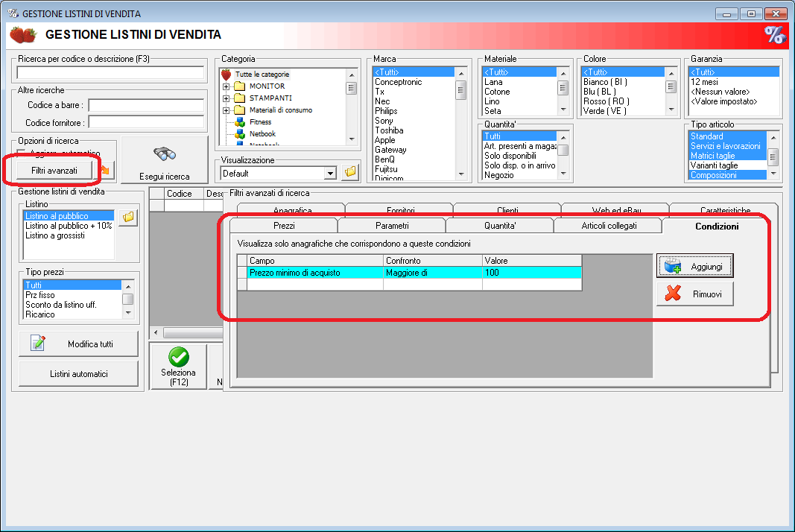Viewport: 795px width, 532px height.
Task: Open the folder icon beside Listino list
Action: coord(128,217)
